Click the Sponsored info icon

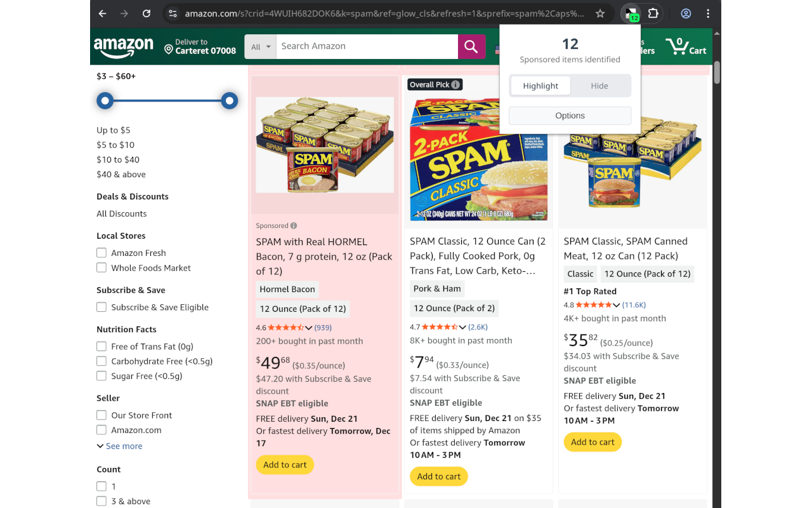pos(294,225)
